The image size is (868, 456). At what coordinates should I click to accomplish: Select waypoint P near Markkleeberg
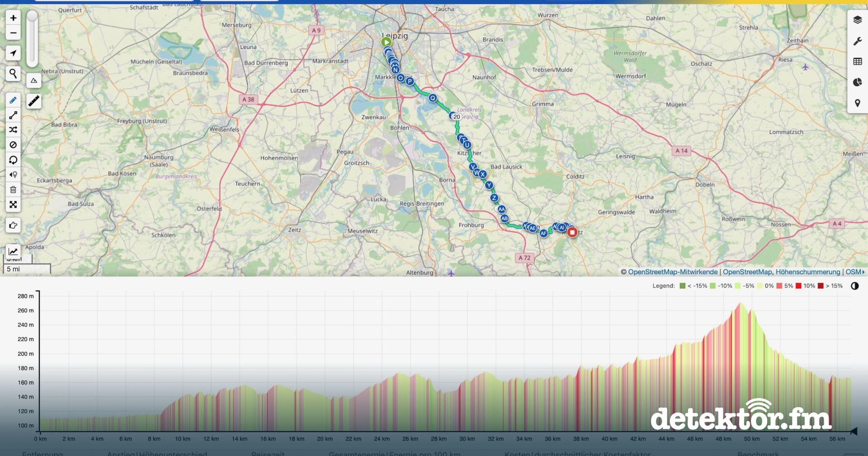(x=410, y=81)
